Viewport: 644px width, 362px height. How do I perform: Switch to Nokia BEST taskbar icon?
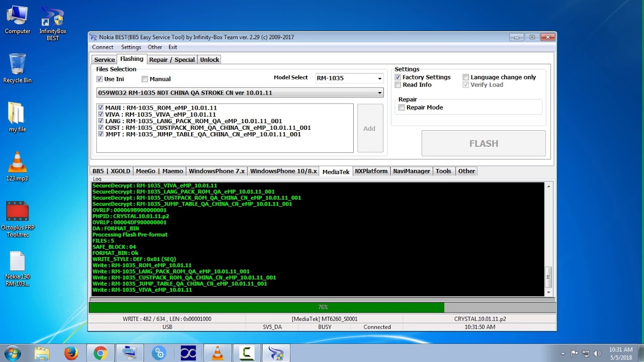coord(276,353)
